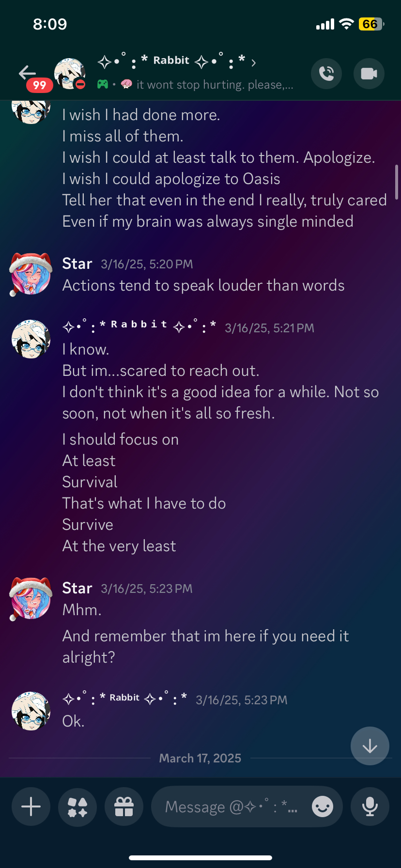Tap the Star username at 5:23 PM

point(77,588)
